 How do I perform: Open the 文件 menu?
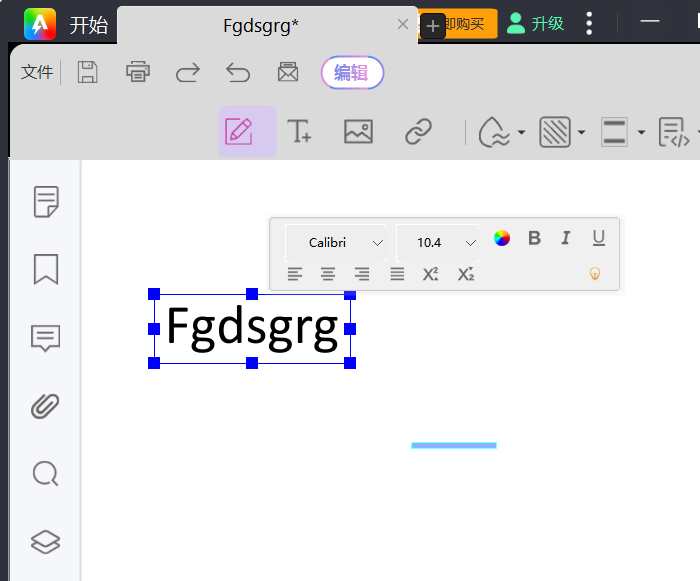[37, 72]
